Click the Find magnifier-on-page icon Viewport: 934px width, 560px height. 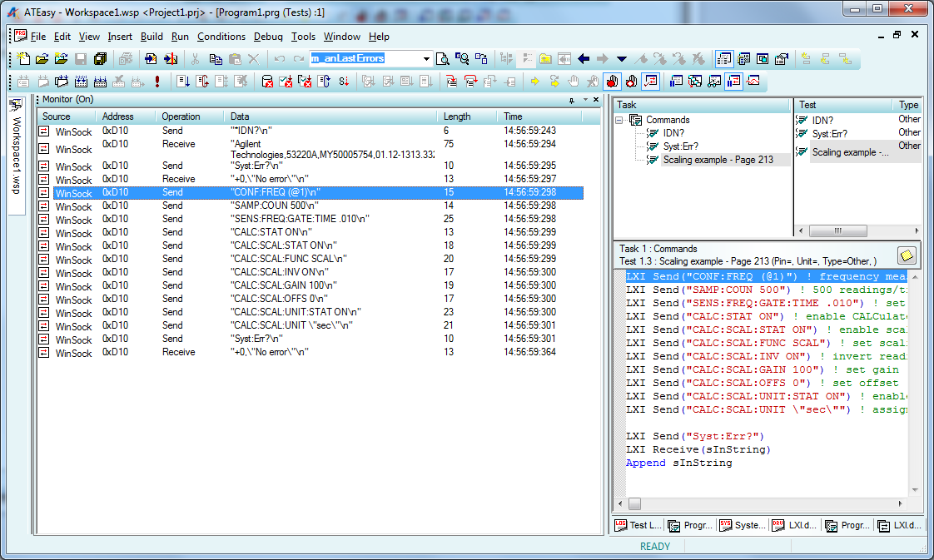point(443,58)
